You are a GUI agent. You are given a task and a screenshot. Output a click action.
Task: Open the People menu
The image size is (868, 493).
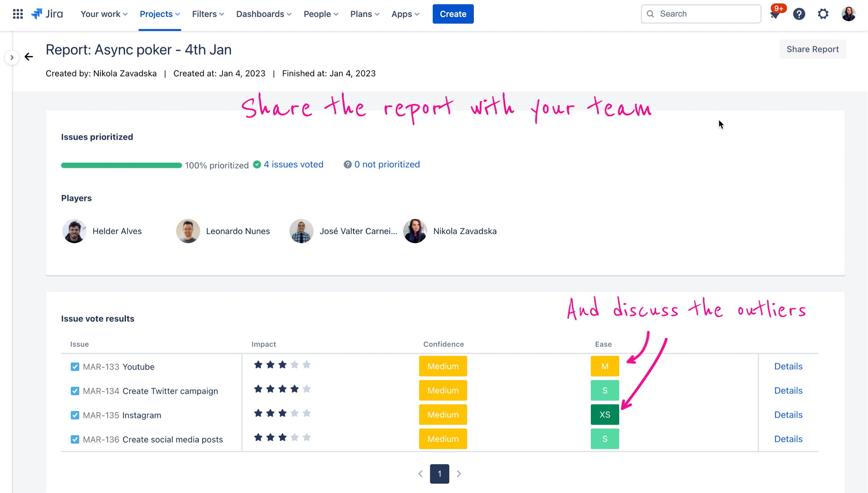[x=320, y=14]
